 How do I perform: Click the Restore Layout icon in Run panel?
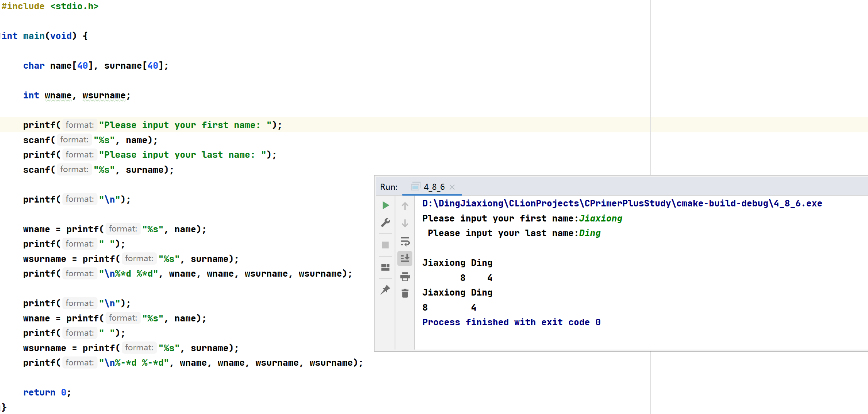[385, 267]
